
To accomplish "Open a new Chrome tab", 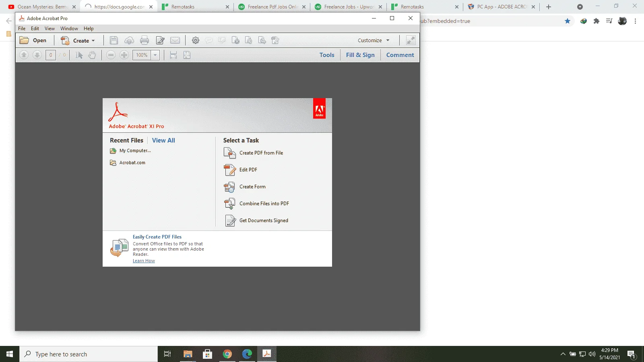I will (549, 7).
